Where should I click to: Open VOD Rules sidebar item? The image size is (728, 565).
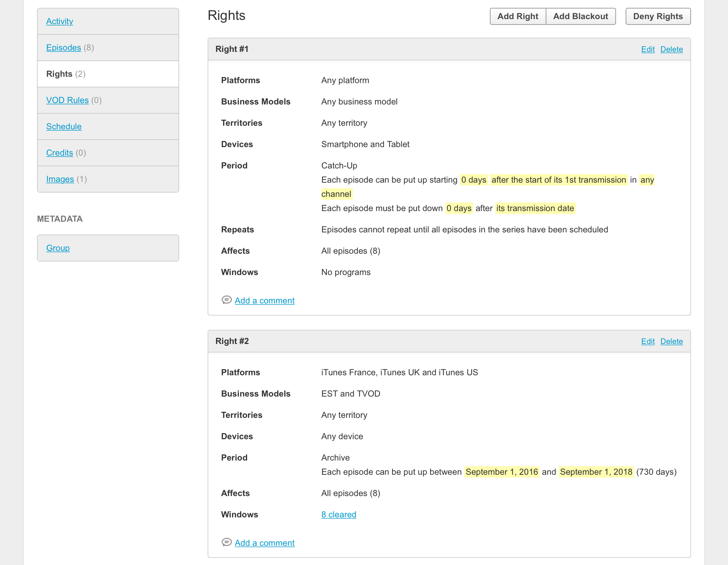click(x=67, y=100)
